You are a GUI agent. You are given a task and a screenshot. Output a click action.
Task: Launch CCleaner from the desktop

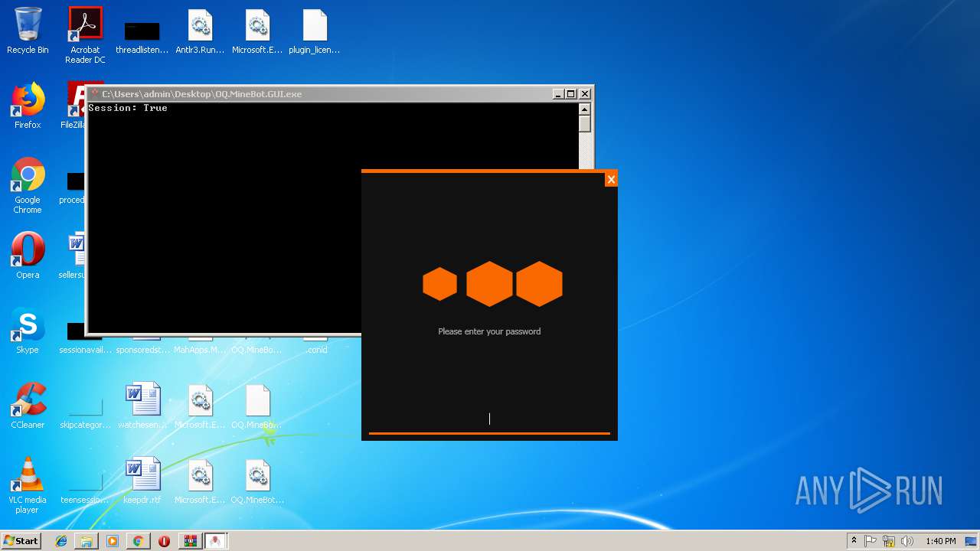click(x=28, y=405)
